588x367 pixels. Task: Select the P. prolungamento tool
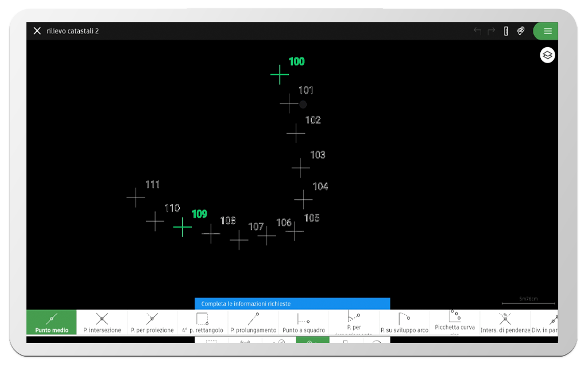tap(253, 322)
